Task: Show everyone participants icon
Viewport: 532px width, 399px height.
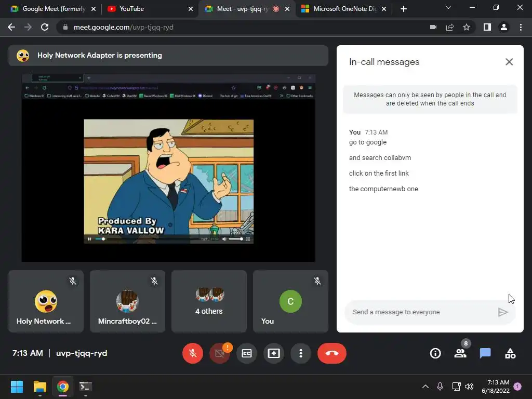Action: point(460,353)
